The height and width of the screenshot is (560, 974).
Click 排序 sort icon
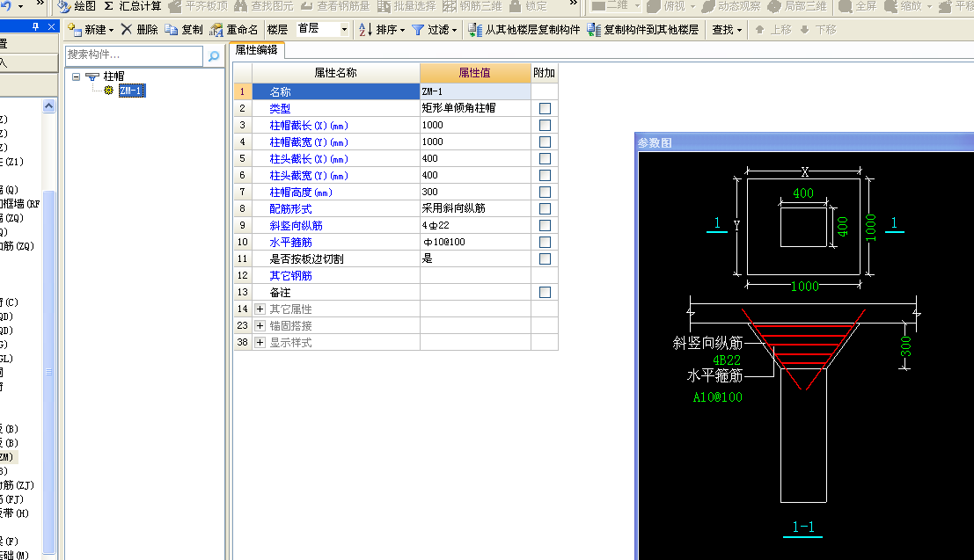(366, 29)
